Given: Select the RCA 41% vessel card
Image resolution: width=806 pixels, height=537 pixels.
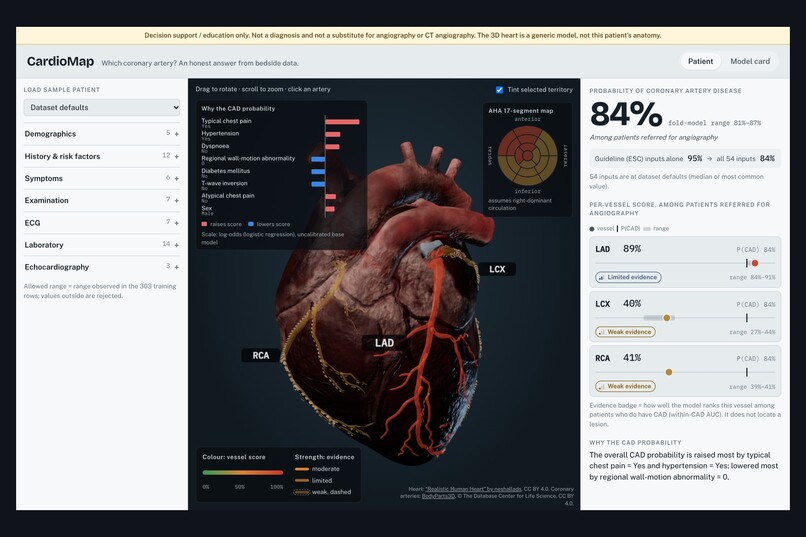Looking at the screenshot, I should 685,371.
